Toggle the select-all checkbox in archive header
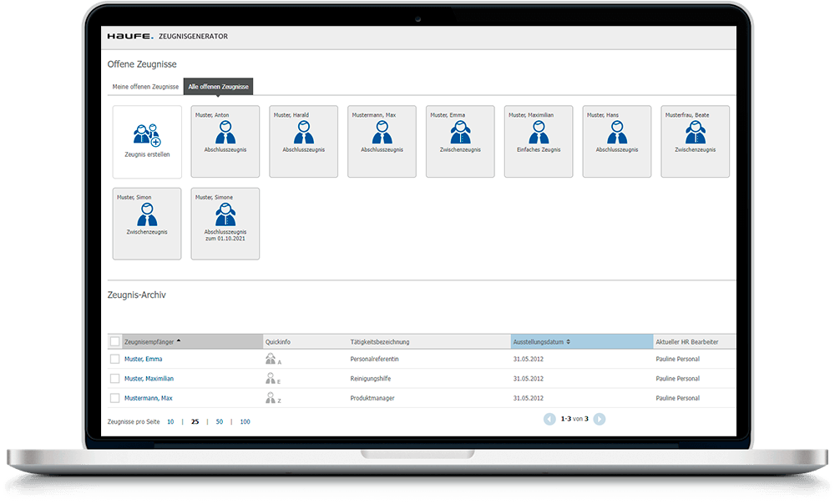 [x=114, y=341]
